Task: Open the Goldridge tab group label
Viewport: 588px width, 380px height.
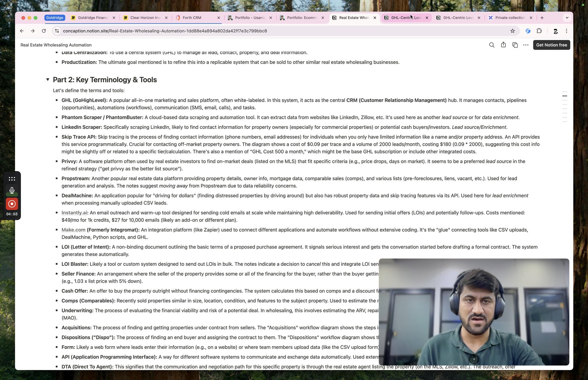Action: click(55, 18)
